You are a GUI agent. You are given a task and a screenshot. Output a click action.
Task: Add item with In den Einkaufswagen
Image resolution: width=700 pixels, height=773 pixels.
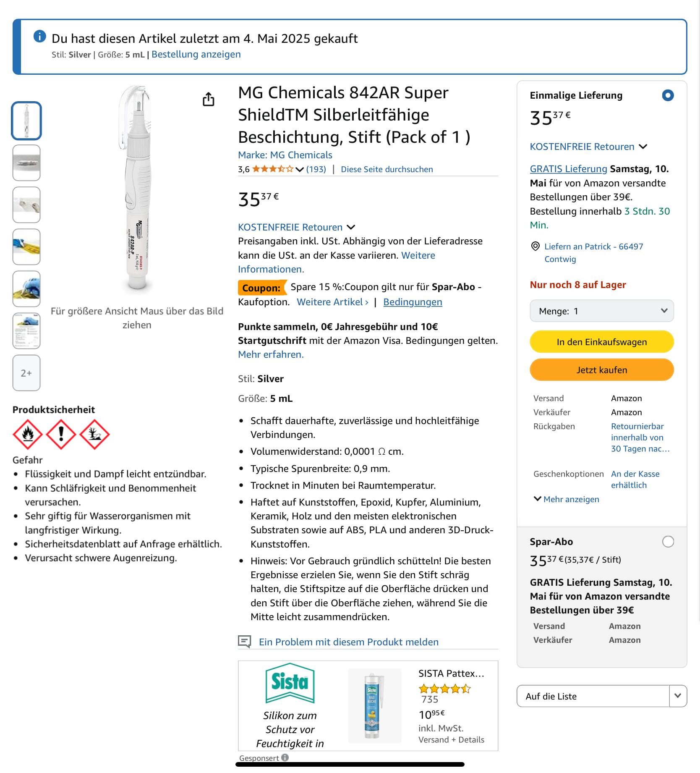point(601,342)
